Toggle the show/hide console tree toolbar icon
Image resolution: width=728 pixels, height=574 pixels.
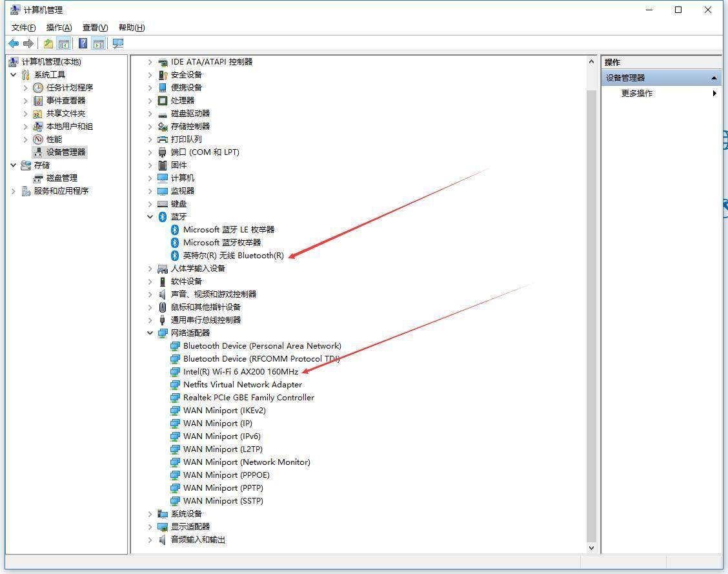click(64, 44)
